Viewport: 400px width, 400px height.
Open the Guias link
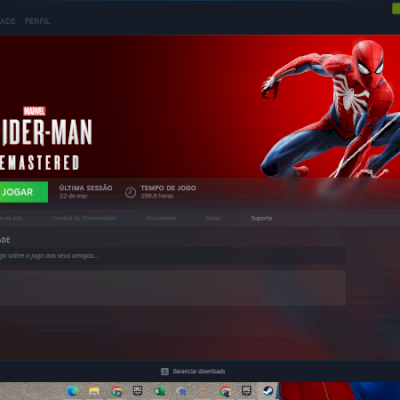213,218
